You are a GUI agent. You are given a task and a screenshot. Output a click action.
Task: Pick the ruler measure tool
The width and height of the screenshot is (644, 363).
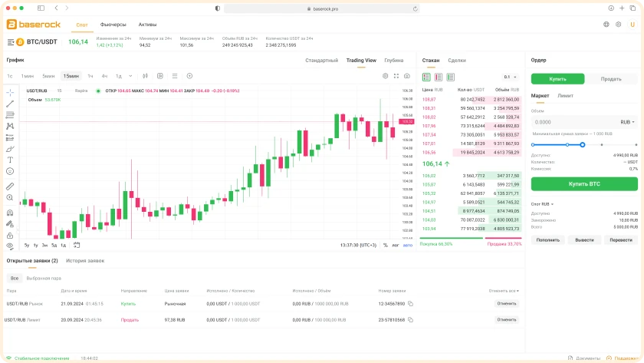[10, 186]
